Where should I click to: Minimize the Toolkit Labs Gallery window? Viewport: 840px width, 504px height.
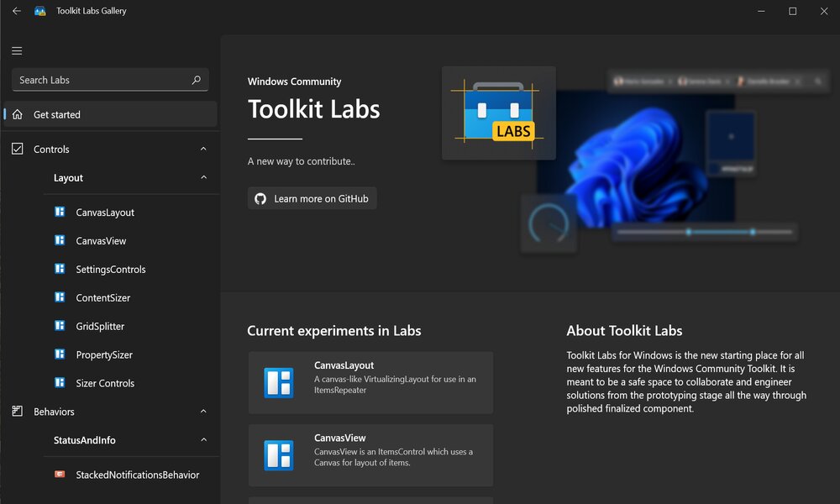[761, 11]
